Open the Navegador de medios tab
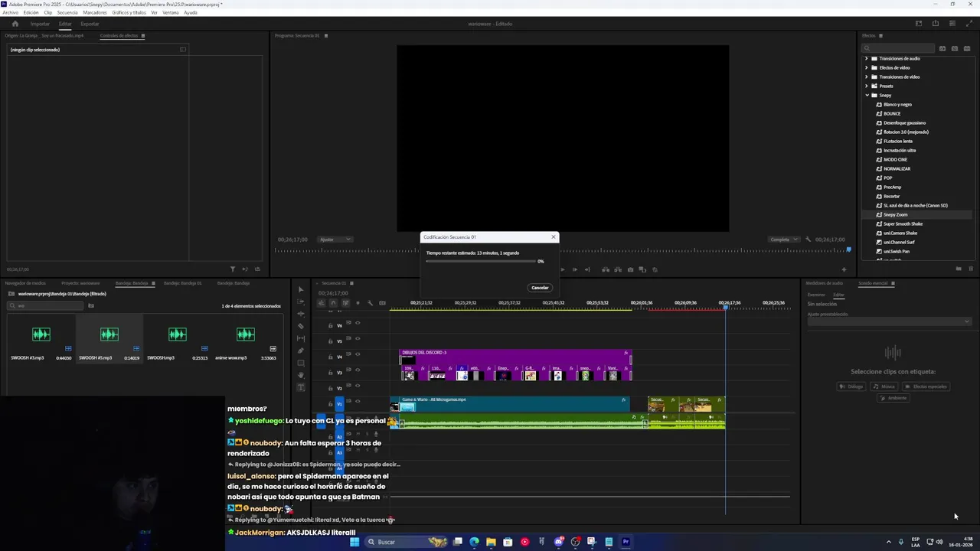980x551 pixels. 25,283
